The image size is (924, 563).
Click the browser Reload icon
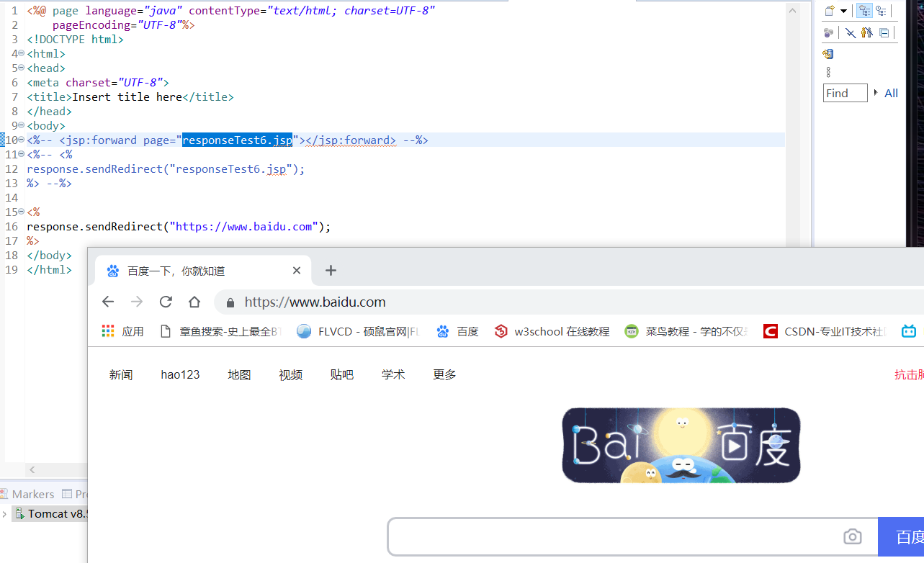[166, 302]
